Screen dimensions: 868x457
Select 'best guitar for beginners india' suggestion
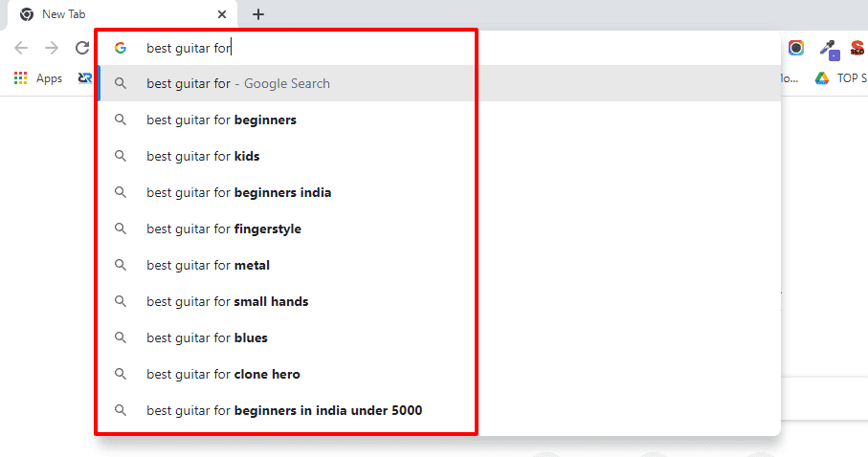(x=238, y=192)
